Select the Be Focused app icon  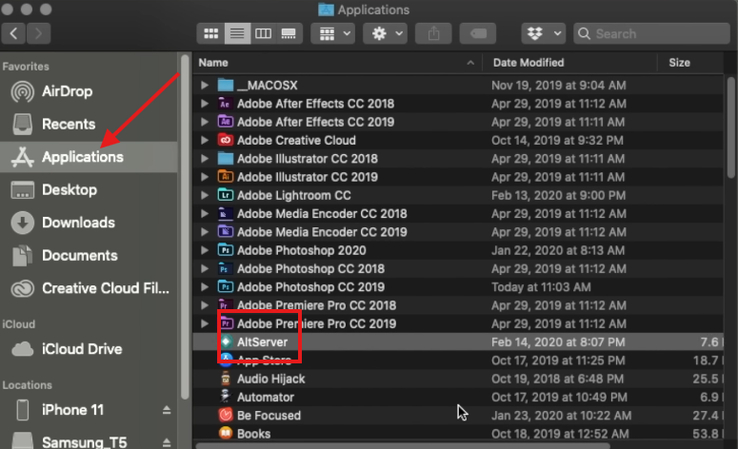click(226, 415)
